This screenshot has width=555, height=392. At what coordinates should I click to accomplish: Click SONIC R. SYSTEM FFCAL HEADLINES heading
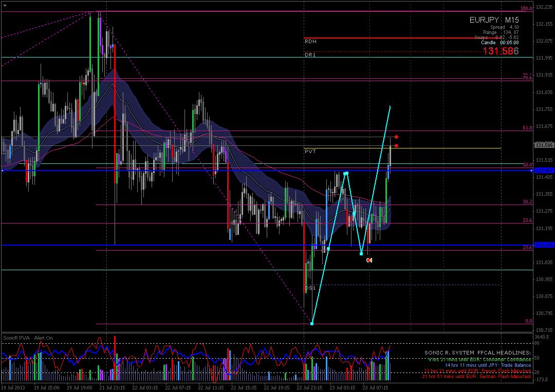point(478,353)
